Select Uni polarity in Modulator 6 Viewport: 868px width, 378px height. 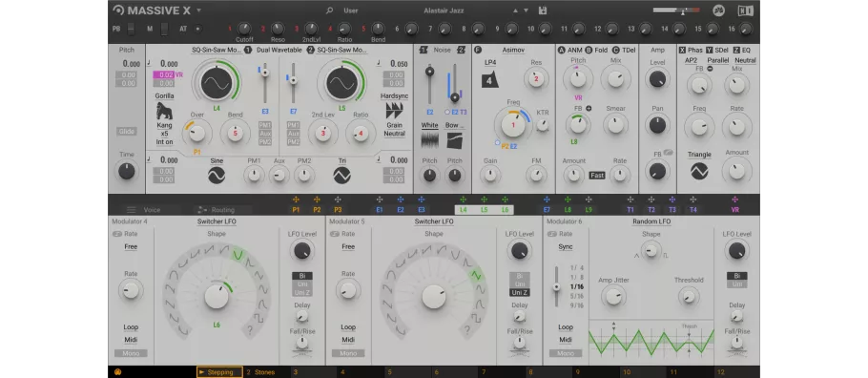point(736,283)
